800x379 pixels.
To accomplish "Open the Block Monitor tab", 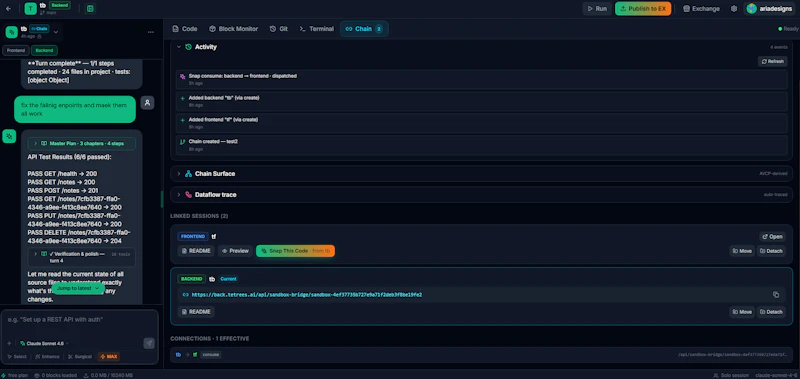I will [234, 29].
